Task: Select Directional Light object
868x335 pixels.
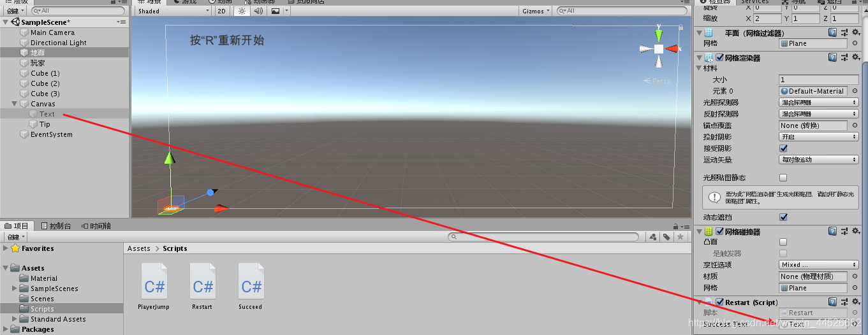Action: pos(59,43)
